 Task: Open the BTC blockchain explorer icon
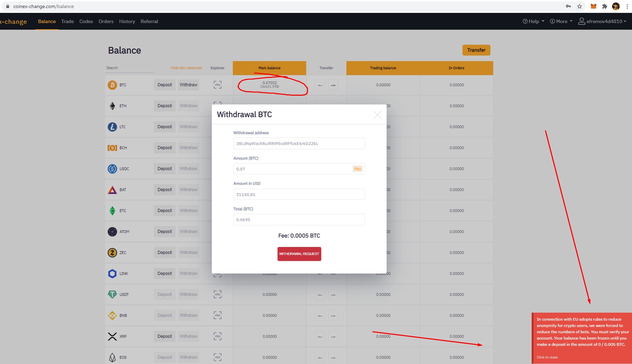217,85
